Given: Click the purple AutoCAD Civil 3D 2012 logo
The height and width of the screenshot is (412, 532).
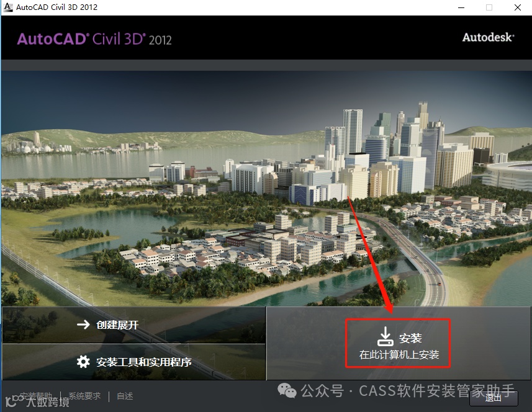Looking at the screenshot, I should 94,39.
